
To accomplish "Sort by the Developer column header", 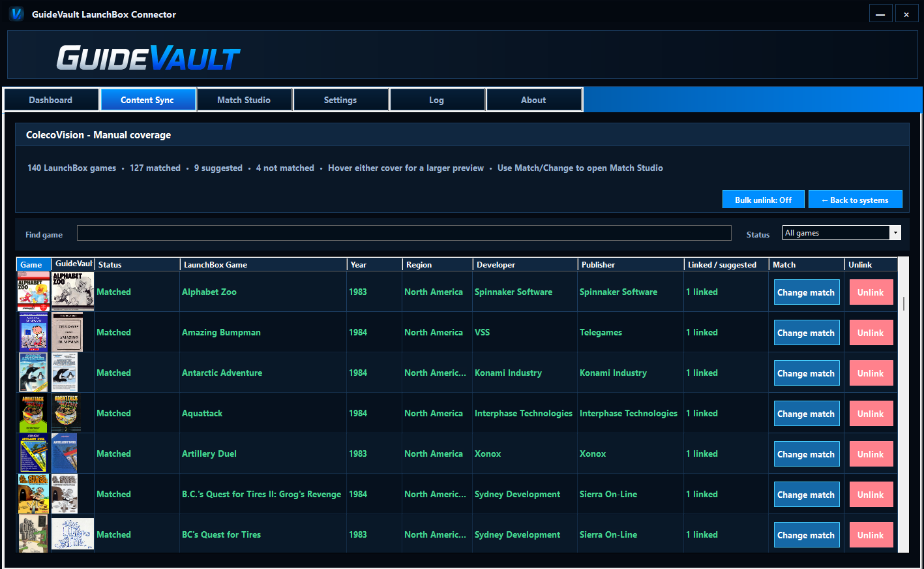I will pyautogui.click(x=526, y=264).
